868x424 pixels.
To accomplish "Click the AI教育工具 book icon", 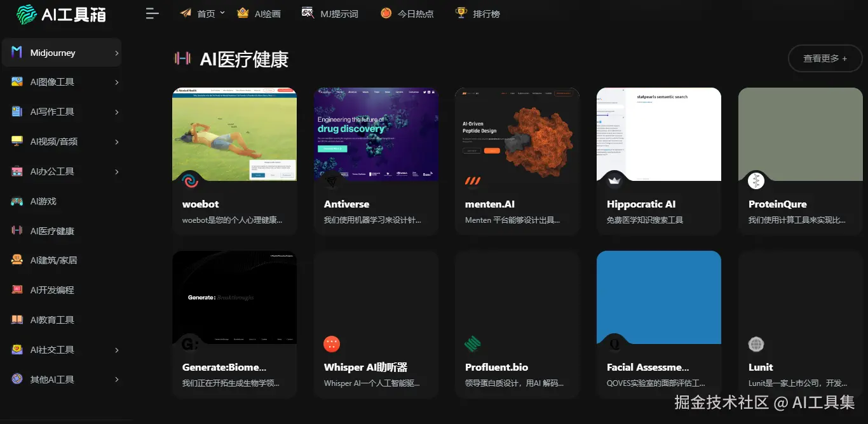I will click(x=17, y=320).
